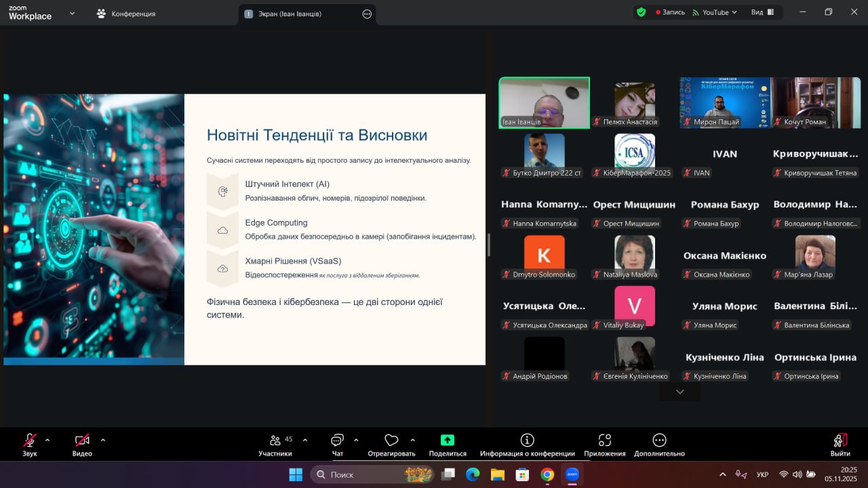Open options for the shared screen tab
This screenshot has width=868, height=488.
tap(367, 14)
